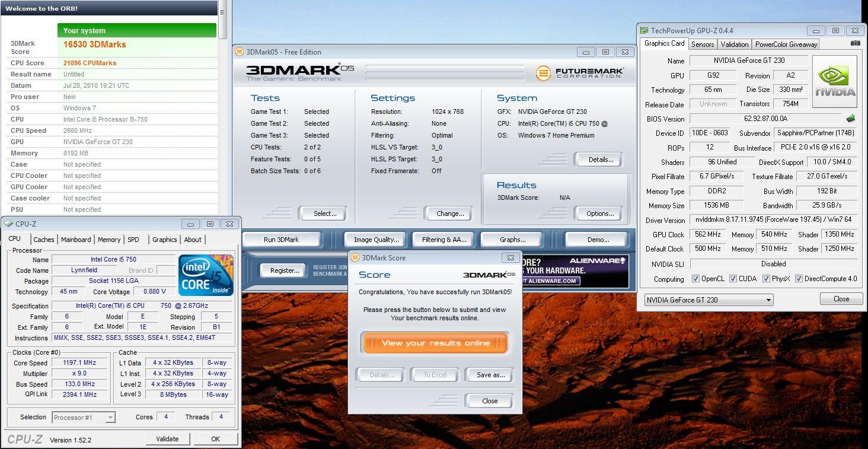Screen dimensions: 868x449
Task: Open the About tab in CPU-Z
Action: click(193, 240)
